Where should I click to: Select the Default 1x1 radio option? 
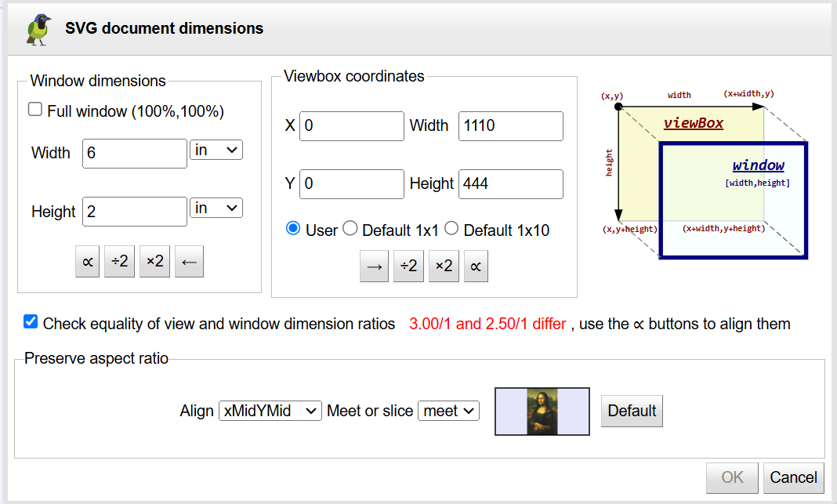tap(350, 229)
